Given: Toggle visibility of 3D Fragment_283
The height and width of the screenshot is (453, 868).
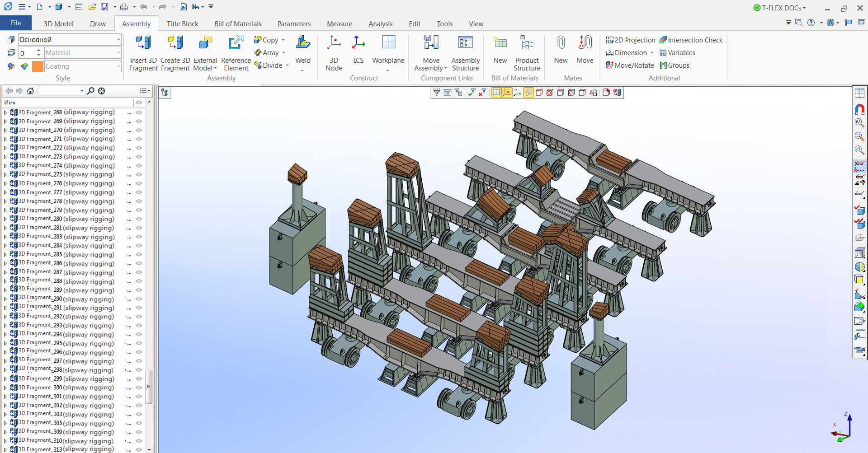Looking at the screenshot, I should (x=139, y=237).
